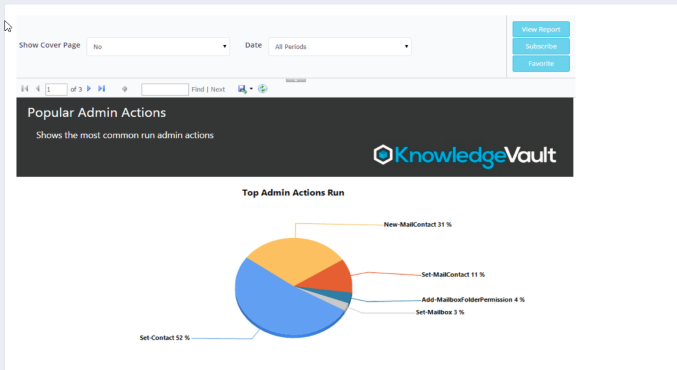The width and height of the screenshot is (677, 370).
Task: Click the 'Set-Mailbox 3 %' label
Action: [x=440, y=312]
